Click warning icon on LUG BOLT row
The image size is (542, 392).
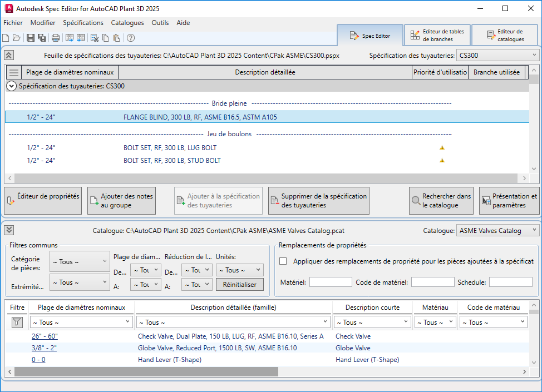click(x=442, y=148)
